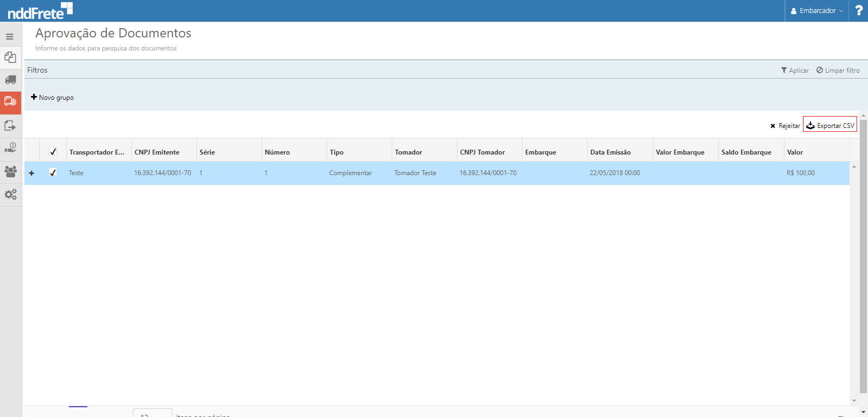Click Aplicar to apply filters
Viewport: 868px width, 417px height.
tap(795, 70)
